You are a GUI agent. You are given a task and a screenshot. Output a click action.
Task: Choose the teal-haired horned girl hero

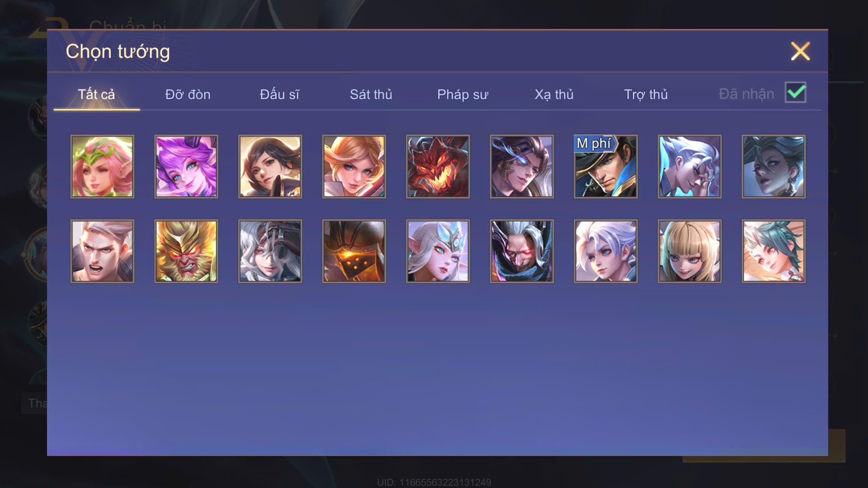point(774,251)
